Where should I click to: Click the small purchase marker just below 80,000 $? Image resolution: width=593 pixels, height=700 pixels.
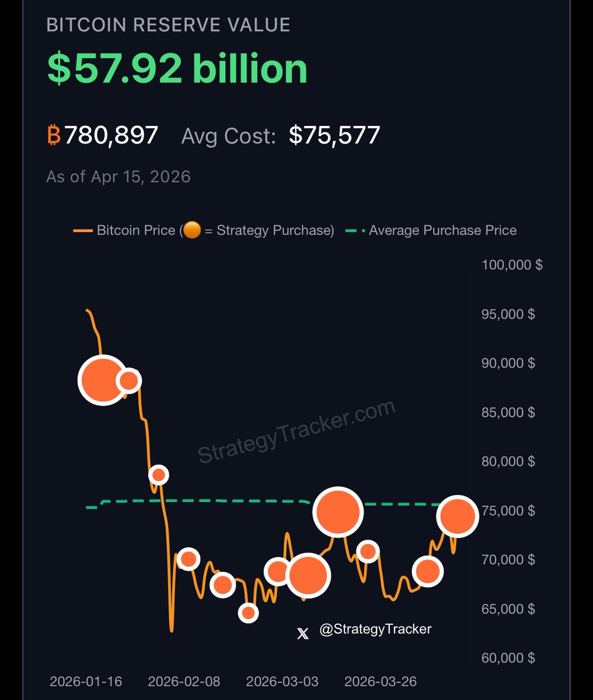(158, 475)
